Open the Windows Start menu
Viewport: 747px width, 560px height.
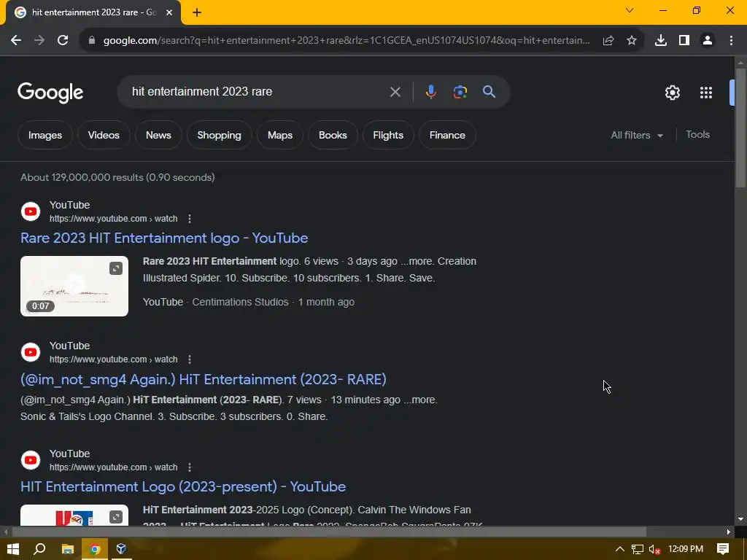pos(13,549)
